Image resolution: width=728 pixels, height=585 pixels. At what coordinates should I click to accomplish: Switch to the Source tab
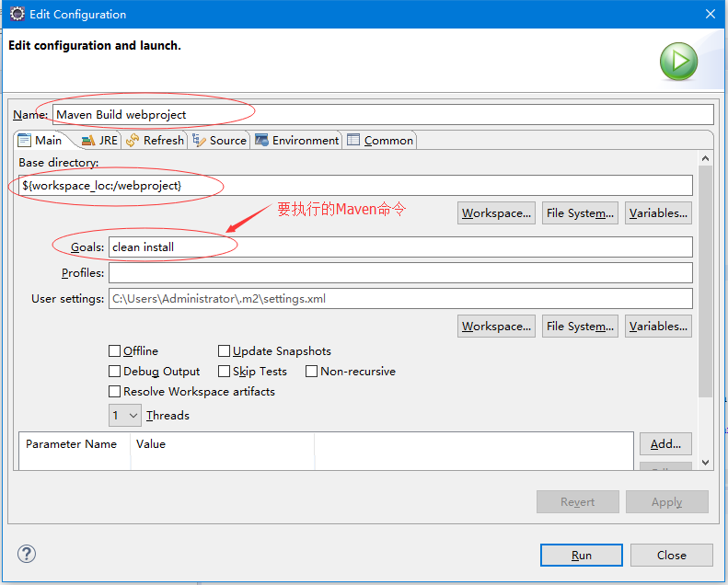(219, 140)
